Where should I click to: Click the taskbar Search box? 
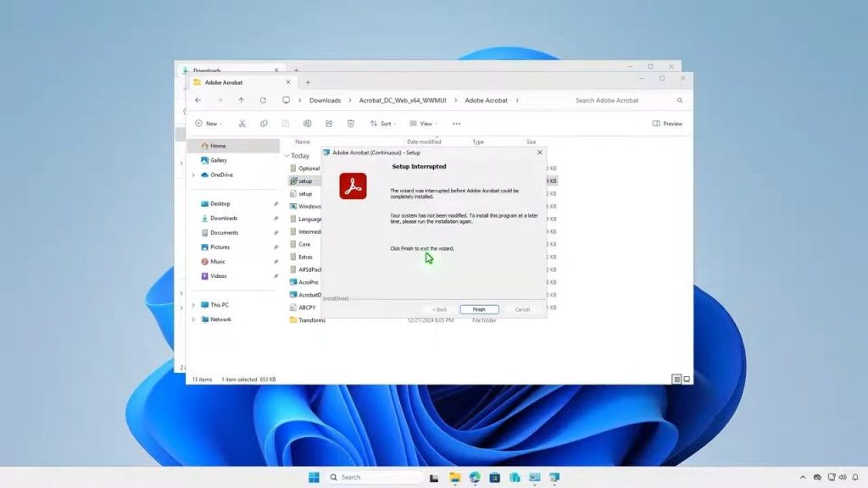pos(375,477)
